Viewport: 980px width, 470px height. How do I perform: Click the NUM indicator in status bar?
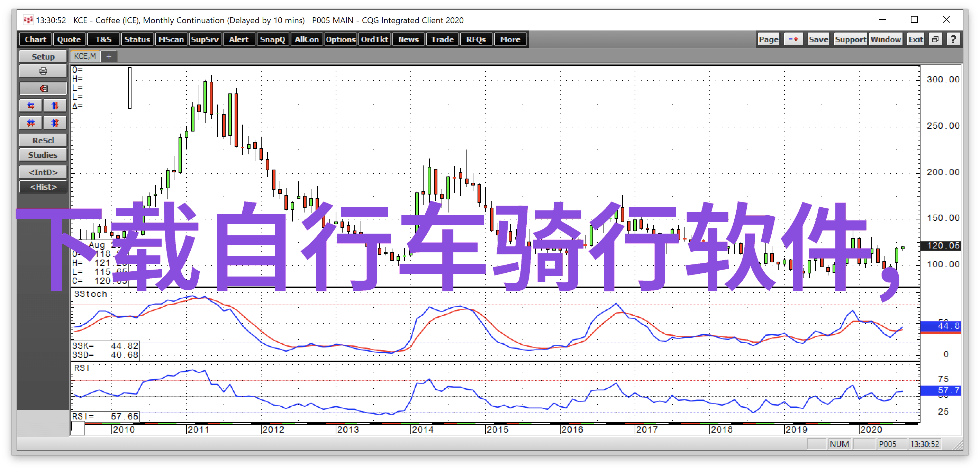(839, 444)
